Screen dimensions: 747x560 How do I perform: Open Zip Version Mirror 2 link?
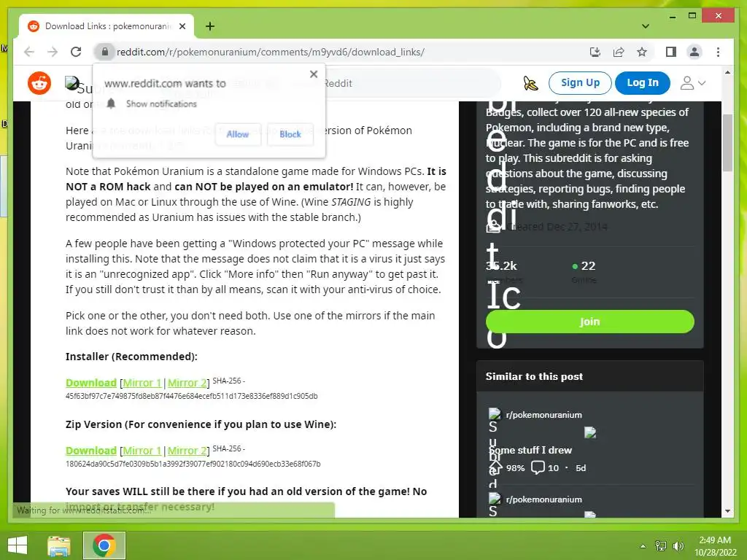[187, 451]
